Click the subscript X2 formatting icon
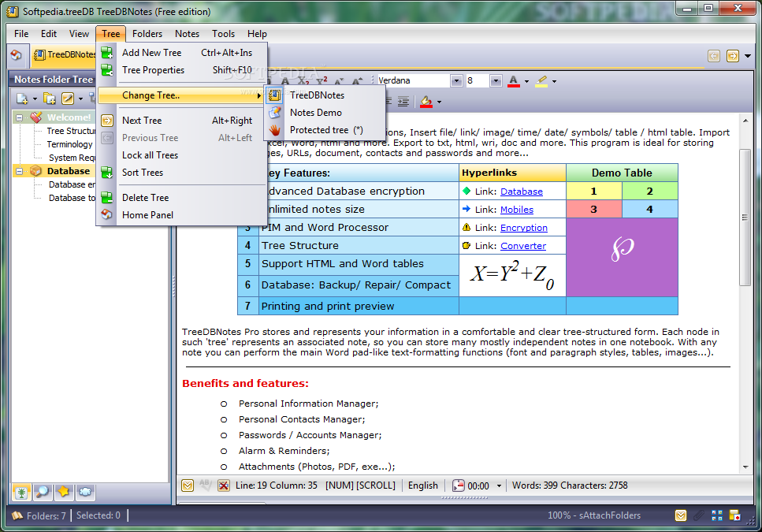The height and width of the screenshot is (532, 762). point(303,80)
